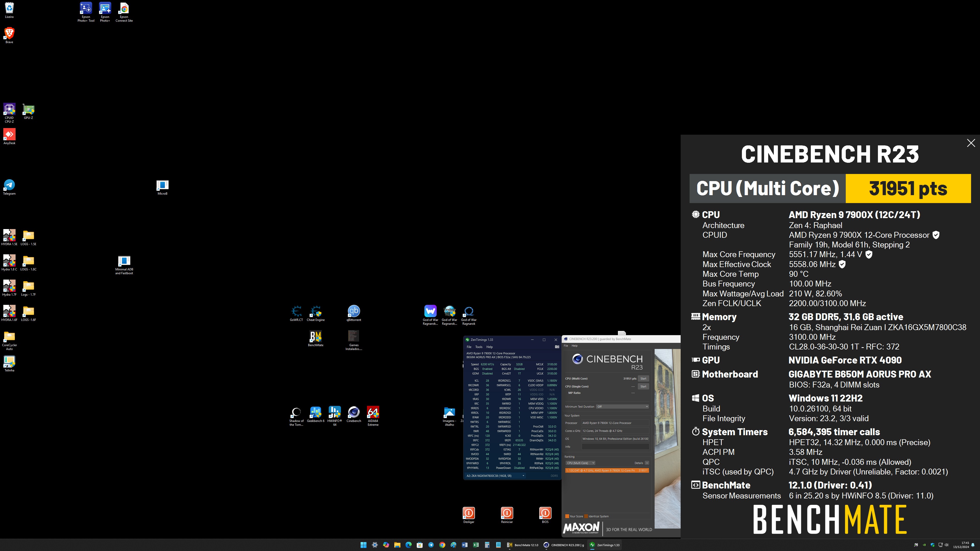The width and height of the screenshot is (980, 551).
Task: Open the Epson Photo+ Tool shortcut
Action: pyautogui.click(x=86, y=12)
